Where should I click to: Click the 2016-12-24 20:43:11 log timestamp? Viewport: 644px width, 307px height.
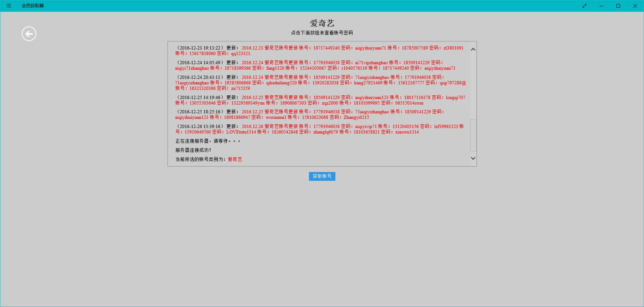[200, 77]
